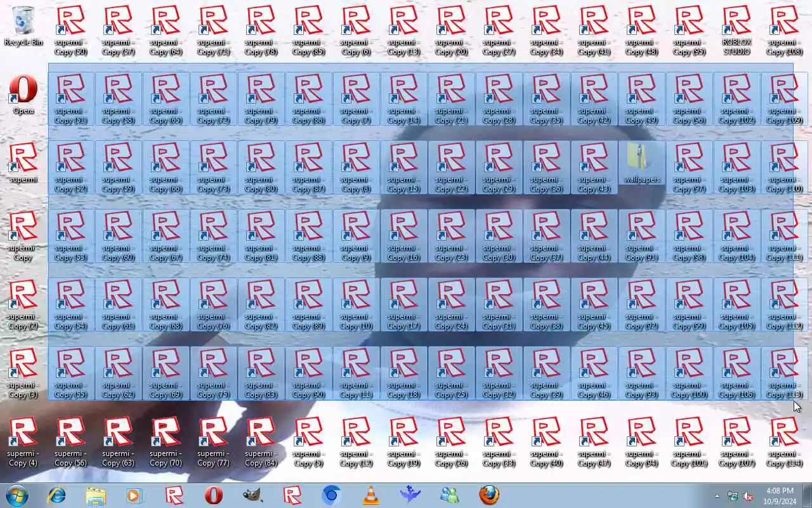The image size is (812, 508).
Task: Select shortcut 'supermi - Copy (13)'
Action: (404, 30)
